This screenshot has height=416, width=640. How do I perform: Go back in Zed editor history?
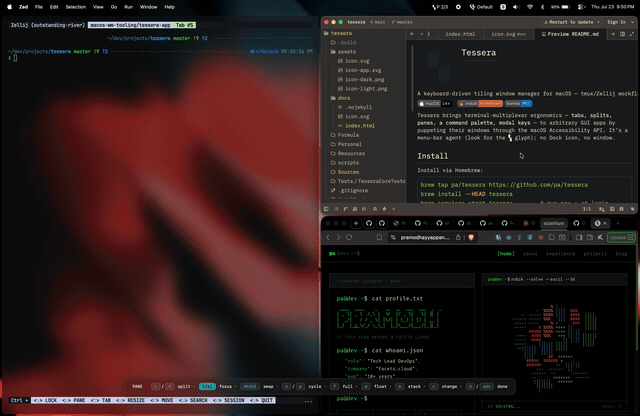coord(412,34)
